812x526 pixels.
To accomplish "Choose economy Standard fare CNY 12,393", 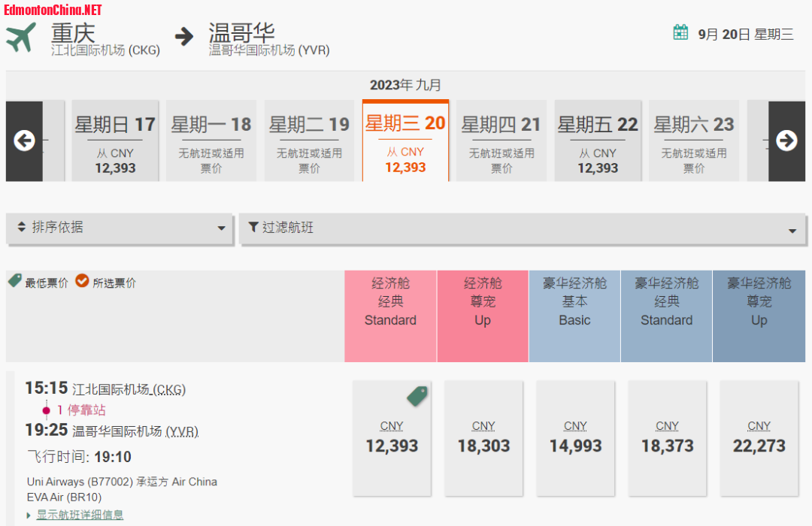I will 392,438.
